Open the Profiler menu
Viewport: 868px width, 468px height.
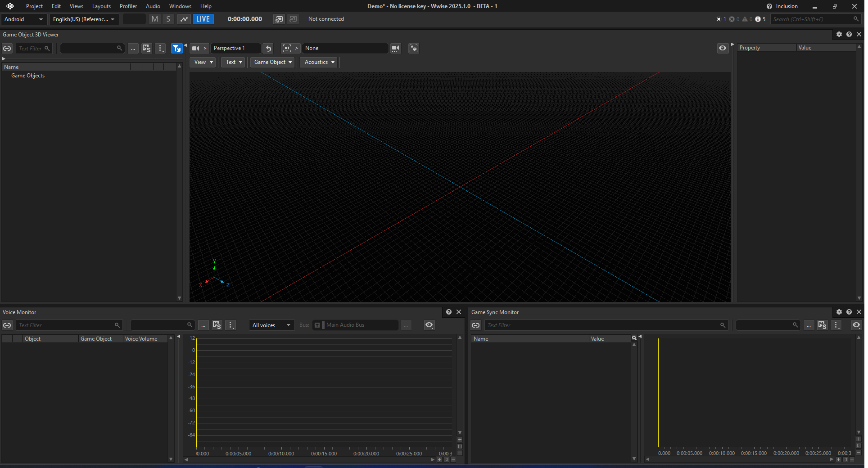coord(128,6)
